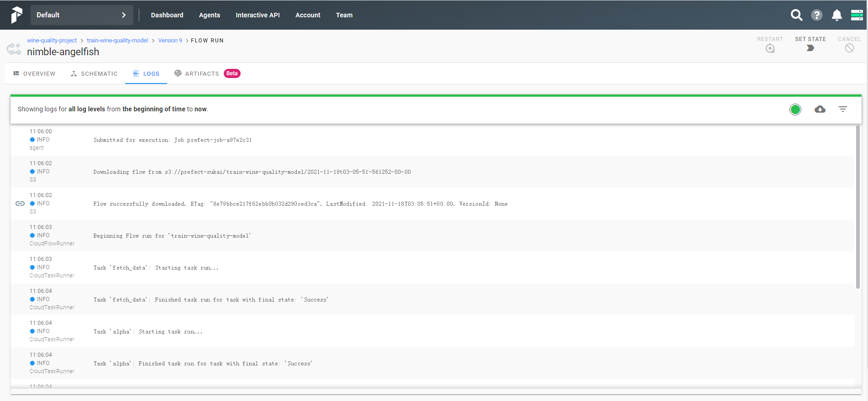The width and height of the screenshot is (868, 401).
Task: Open the help question mark icon
Action: (817, 15)
